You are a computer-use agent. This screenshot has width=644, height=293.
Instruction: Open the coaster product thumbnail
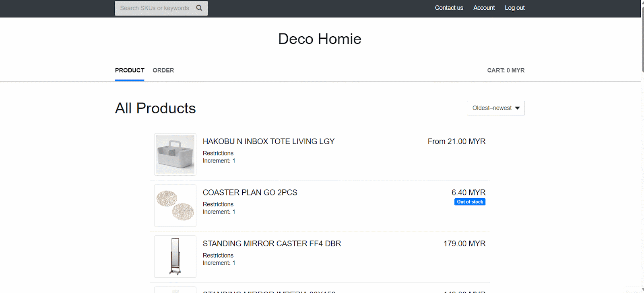coord(175,206)
